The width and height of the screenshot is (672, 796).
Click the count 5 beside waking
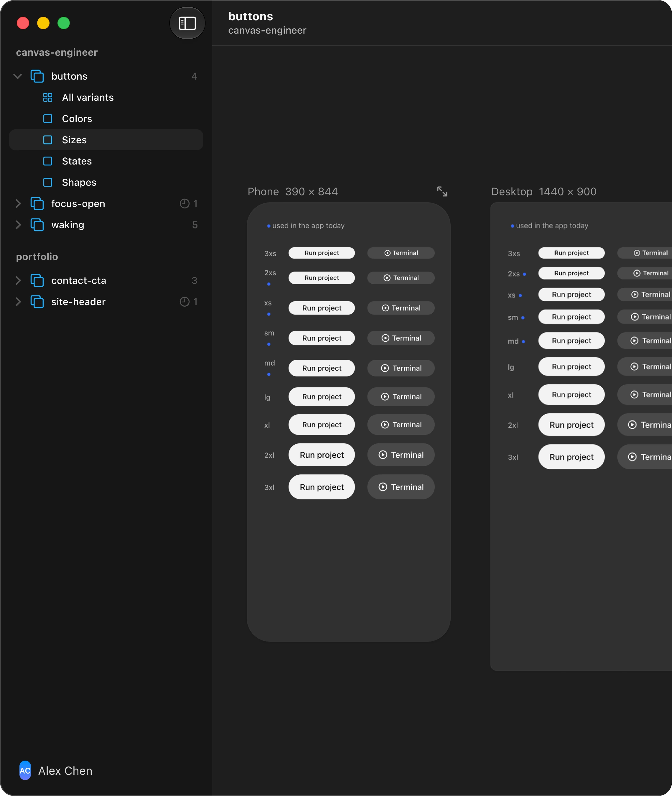[195, 225]
